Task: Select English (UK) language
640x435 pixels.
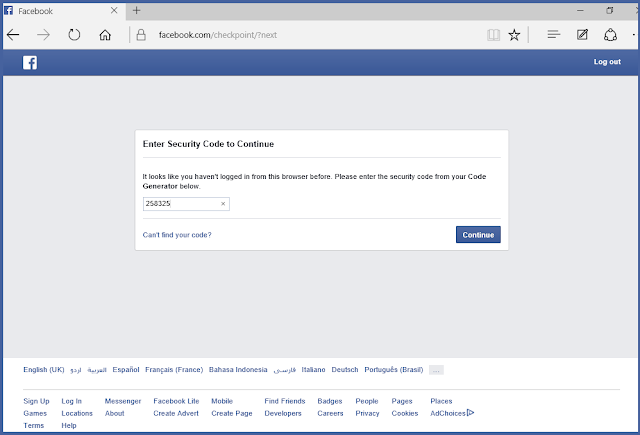Action: coord(44,370)
